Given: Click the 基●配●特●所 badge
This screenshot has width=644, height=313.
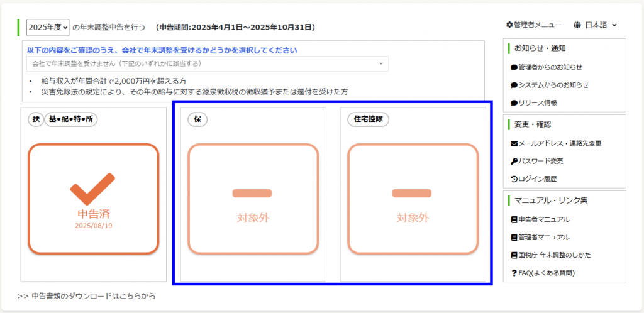Looking at the screenshot, I should tap(71, 119).
